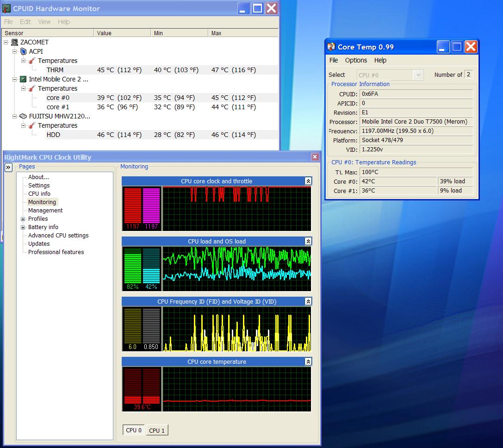Open the CPU info page
Image resolution: width=503 pixels, height=448 pixels.
click(x=39, y=194)
